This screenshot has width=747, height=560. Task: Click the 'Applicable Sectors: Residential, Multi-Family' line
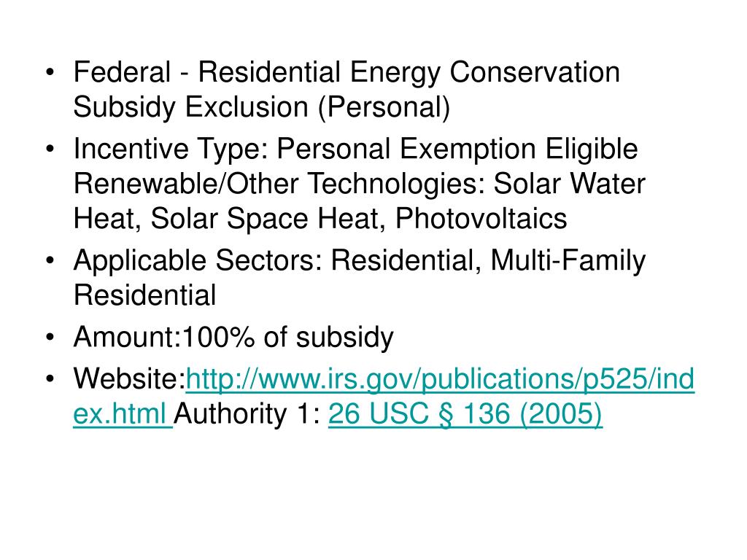coord(359,261)
